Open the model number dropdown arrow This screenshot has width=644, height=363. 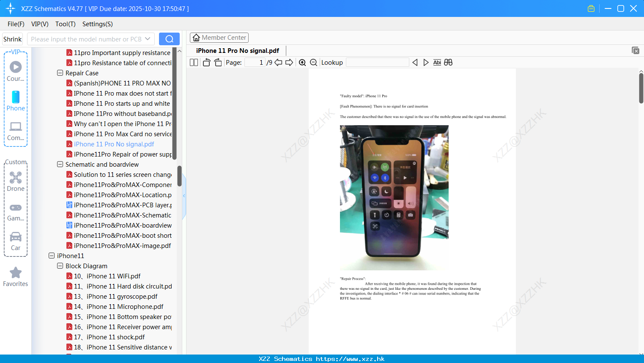[148, 39]
